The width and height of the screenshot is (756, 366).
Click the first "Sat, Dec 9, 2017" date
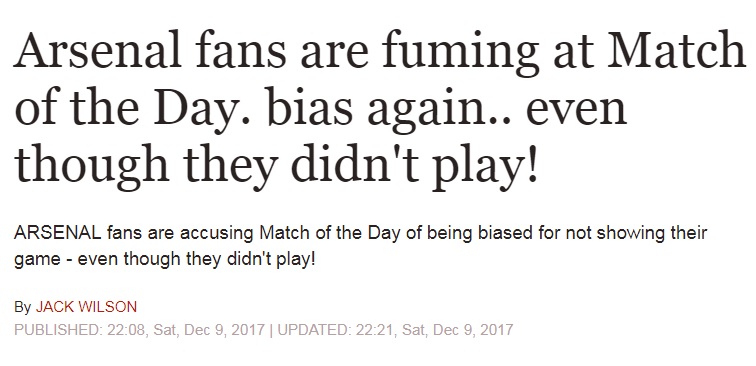click(209, 330)
